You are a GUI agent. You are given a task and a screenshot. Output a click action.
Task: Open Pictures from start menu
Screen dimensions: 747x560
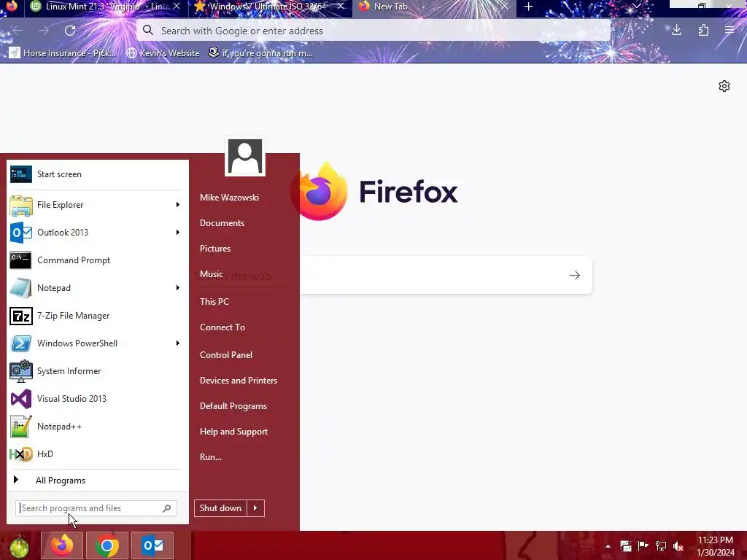(215, 249)
